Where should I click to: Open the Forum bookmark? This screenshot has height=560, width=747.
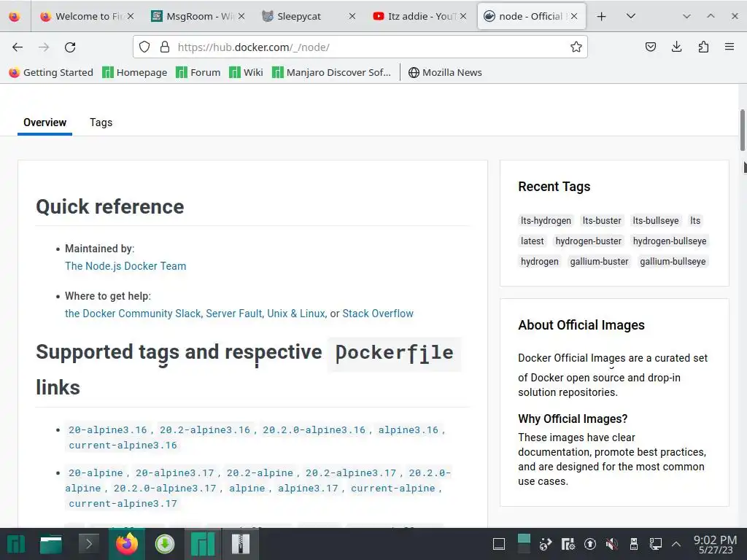click(198, 72)
